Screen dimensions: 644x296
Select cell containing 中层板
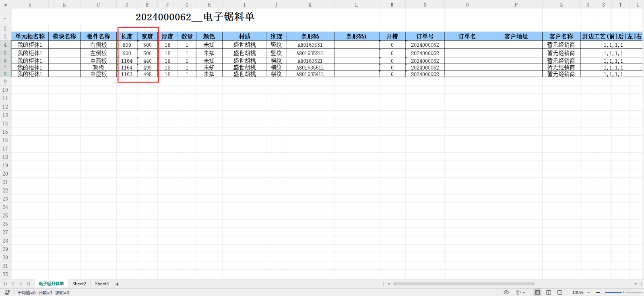[99, 74]
